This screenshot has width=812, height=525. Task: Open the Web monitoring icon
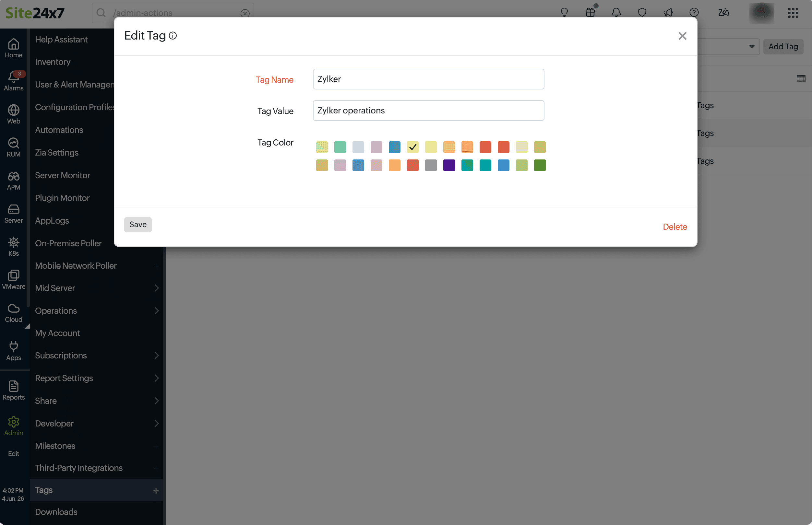pyautogui.click(x=14, y=114)
